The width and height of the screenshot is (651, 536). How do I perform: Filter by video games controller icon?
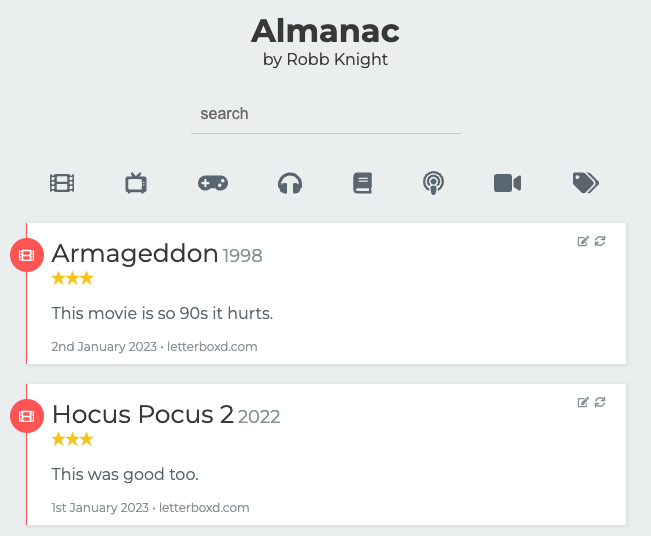[x=212, y=183]
